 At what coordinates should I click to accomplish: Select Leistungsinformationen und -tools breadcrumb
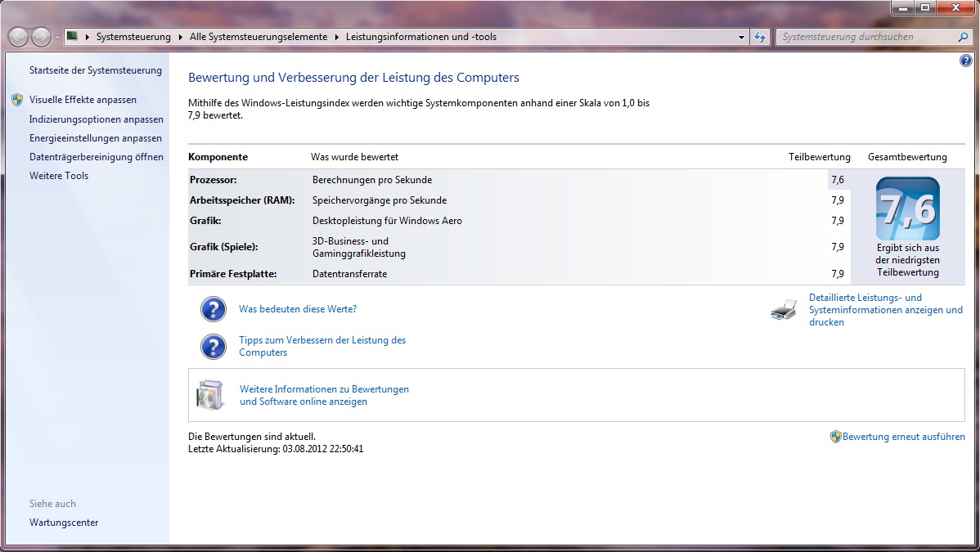tap(420, 37)
